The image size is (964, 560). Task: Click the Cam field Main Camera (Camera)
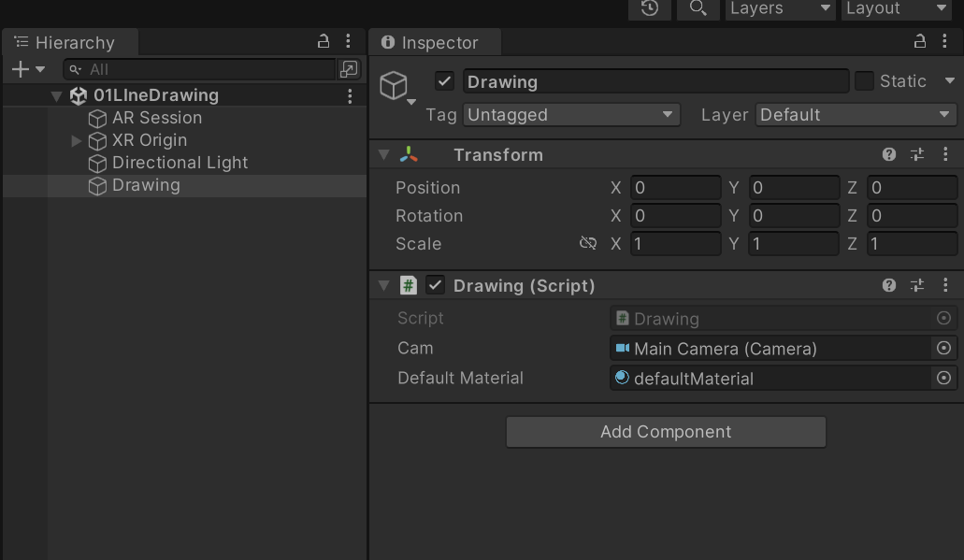[771, 349]
